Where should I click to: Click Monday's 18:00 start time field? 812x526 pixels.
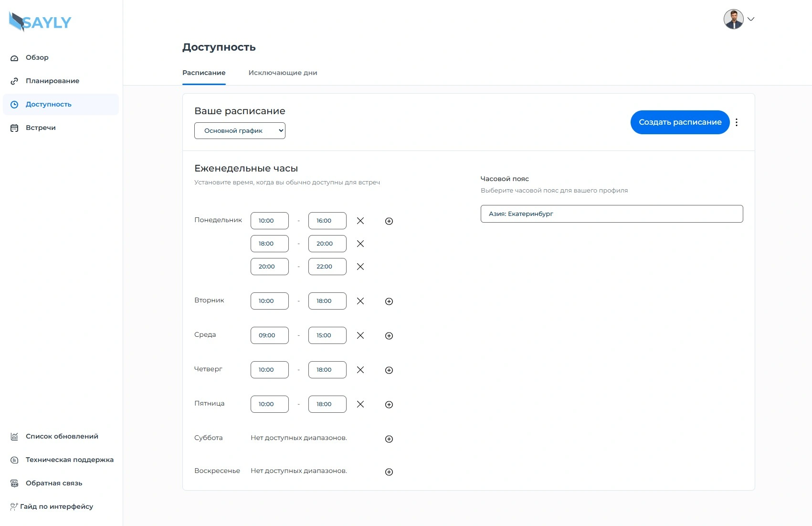[269, 244]
